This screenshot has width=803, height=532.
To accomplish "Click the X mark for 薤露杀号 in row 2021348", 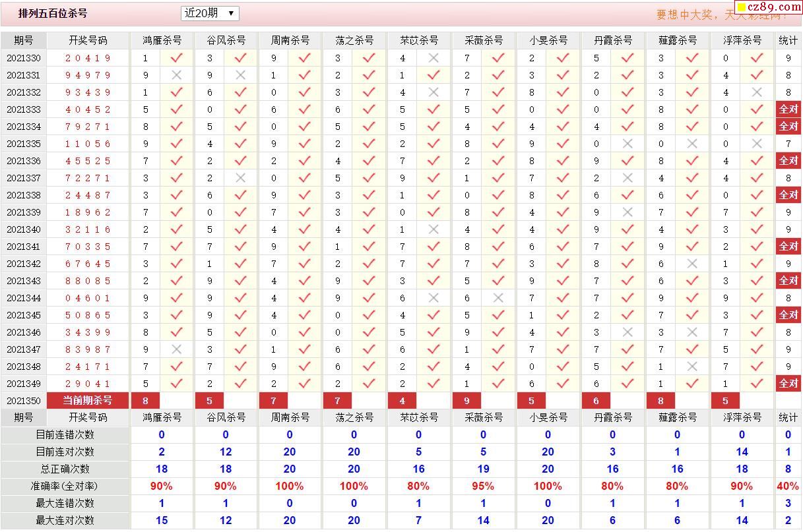I will coord(692,367).
